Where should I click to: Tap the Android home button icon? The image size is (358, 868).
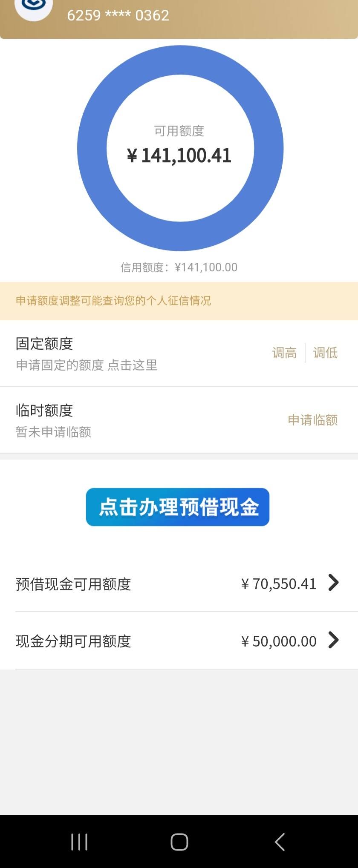pyautogui.click(x=179, y=842)
